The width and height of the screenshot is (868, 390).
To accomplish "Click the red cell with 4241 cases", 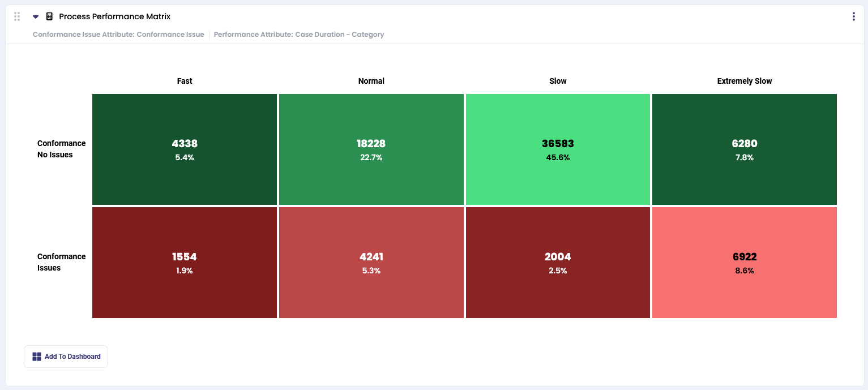I will [x=371, y=263].
